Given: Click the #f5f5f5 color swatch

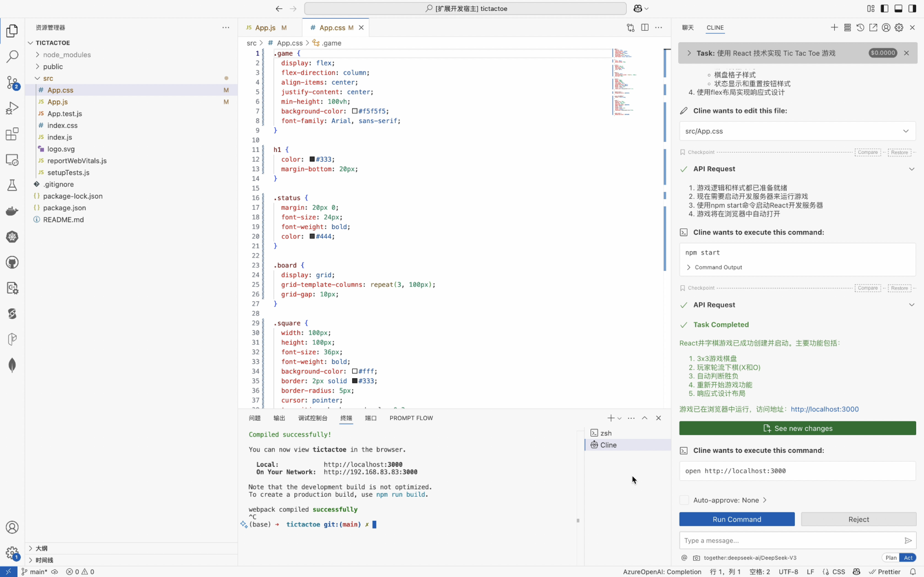Looking at the screenshot, I should coord(354,111).
